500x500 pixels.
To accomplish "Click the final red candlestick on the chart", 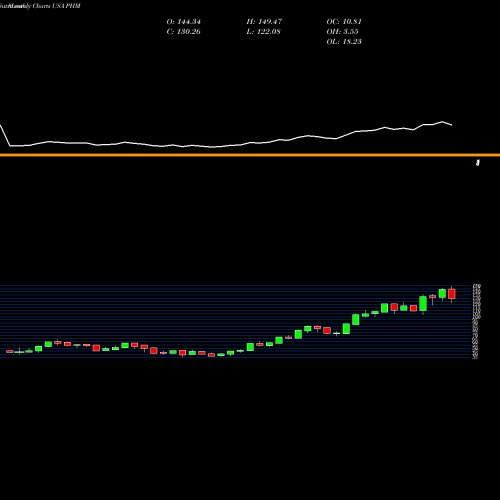I will point(452,294).
